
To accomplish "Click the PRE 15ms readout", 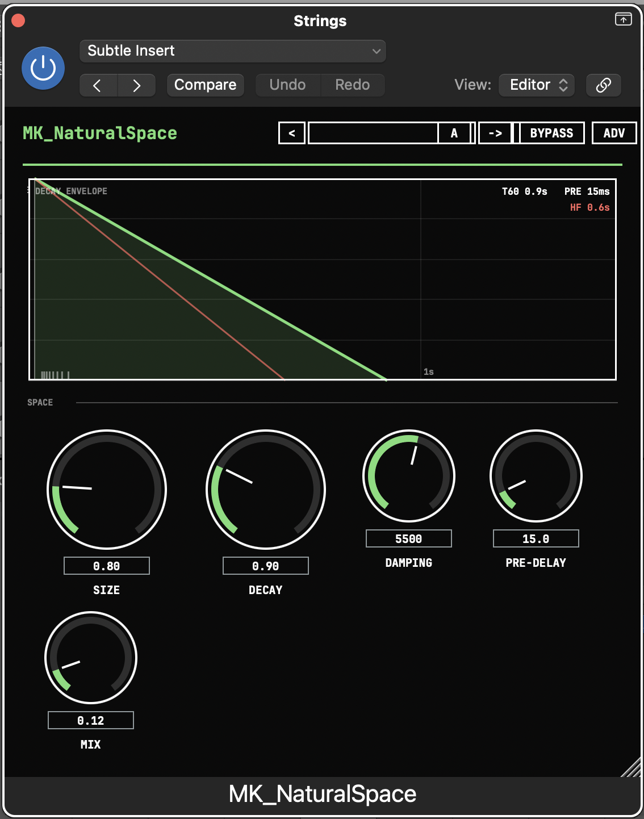I will [x=587, y=191].
